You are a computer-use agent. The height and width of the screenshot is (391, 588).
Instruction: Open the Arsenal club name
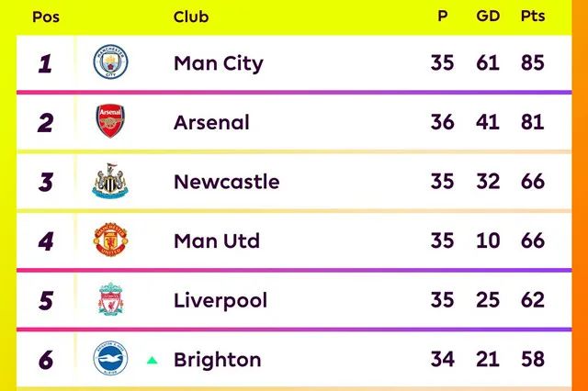pyautogui.click(x=211, y=122)
